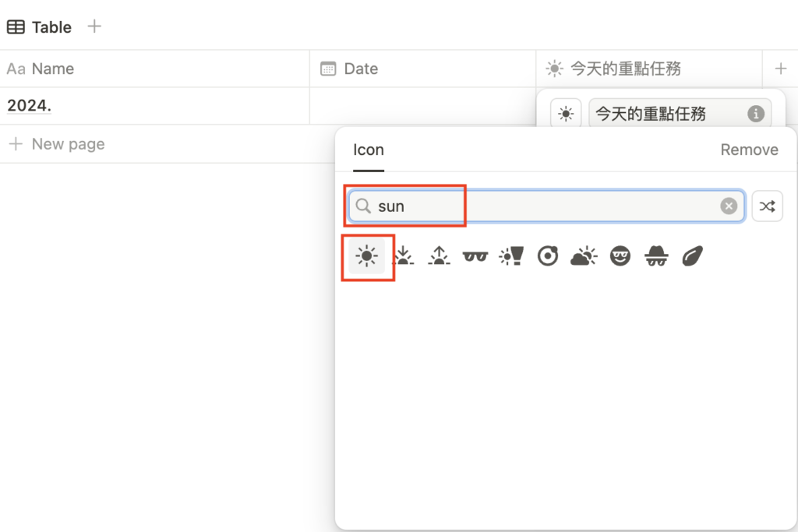The image size is (798, 532).
Task: Click the random icon shuffle button
Action: [x=767, y=206]
